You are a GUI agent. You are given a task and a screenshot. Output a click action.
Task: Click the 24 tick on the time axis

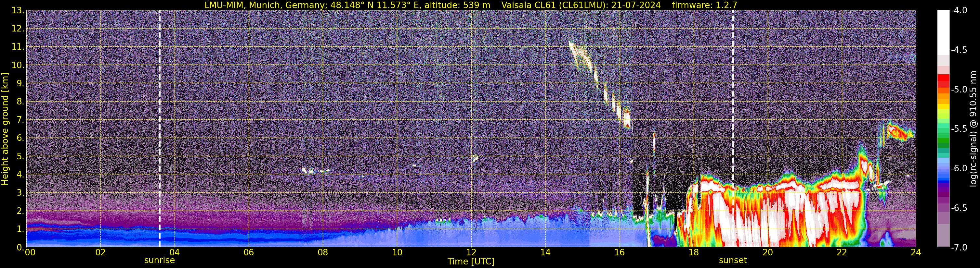pos(916,252)
